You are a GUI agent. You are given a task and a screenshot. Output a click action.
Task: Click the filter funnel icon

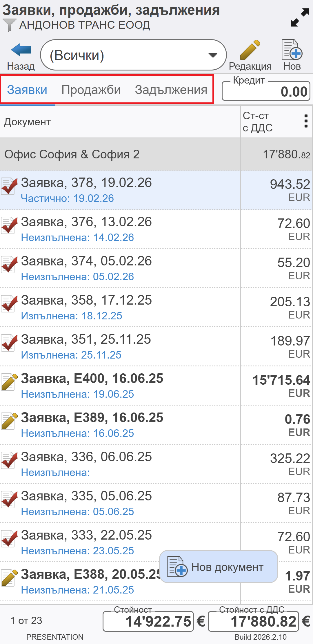[x=9, y=25]
